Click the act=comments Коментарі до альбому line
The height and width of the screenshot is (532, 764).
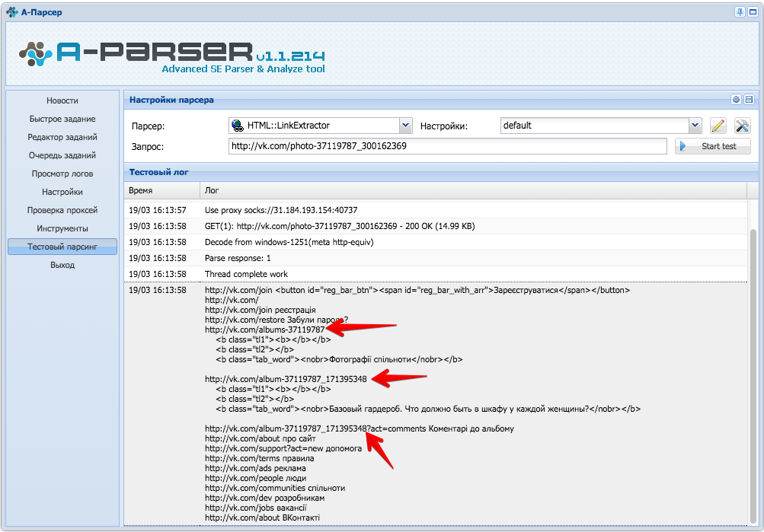coord(359,428)
